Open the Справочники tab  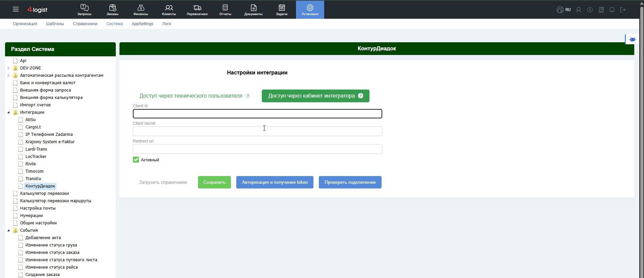85,24
